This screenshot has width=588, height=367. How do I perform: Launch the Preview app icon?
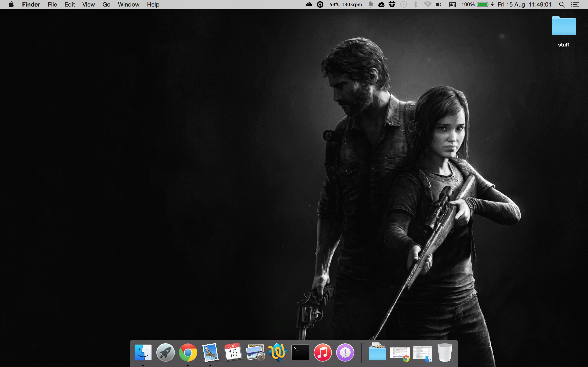pos(255,352)
